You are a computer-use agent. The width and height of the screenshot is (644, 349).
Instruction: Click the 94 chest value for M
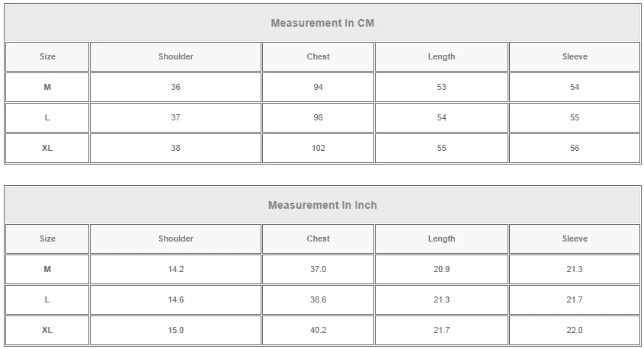(319, 87)
